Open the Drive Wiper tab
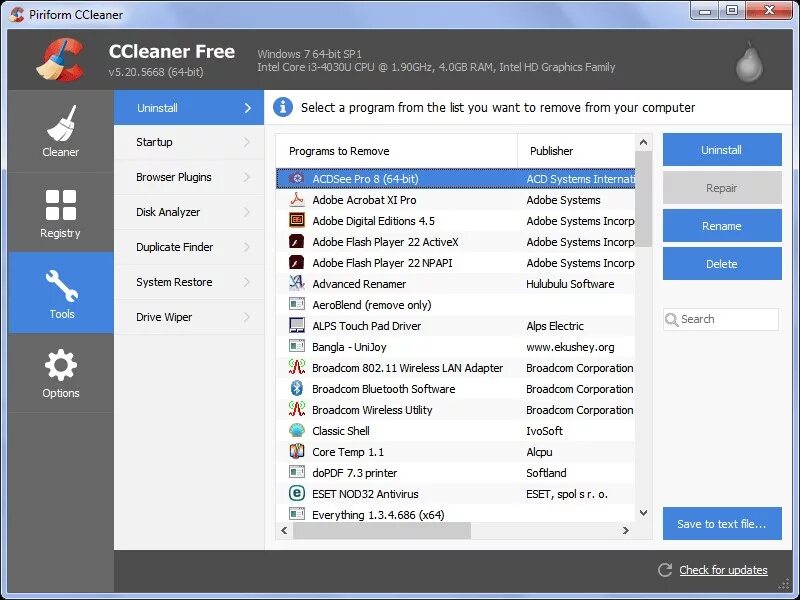Viewport: 800px width, 600px height. [189, 317]
